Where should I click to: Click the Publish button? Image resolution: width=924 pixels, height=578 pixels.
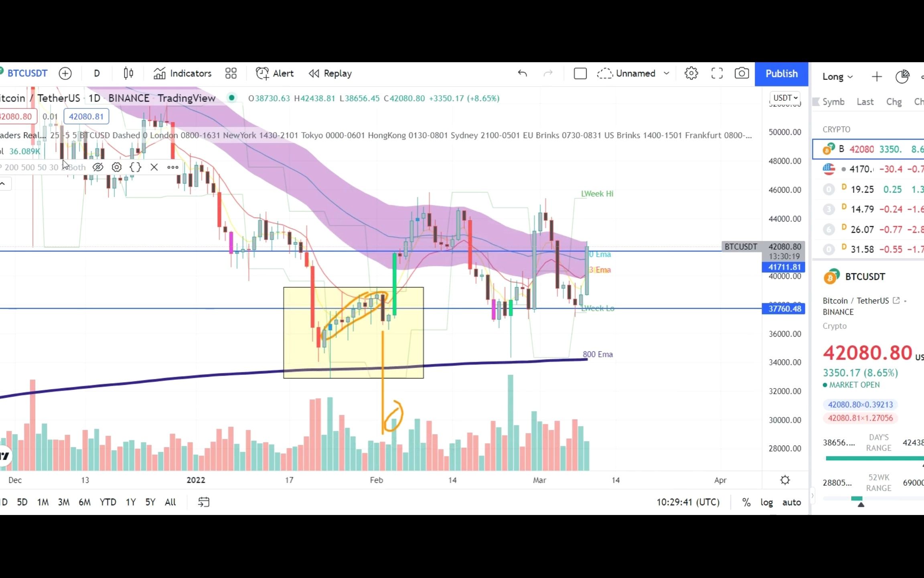(782, 73)
